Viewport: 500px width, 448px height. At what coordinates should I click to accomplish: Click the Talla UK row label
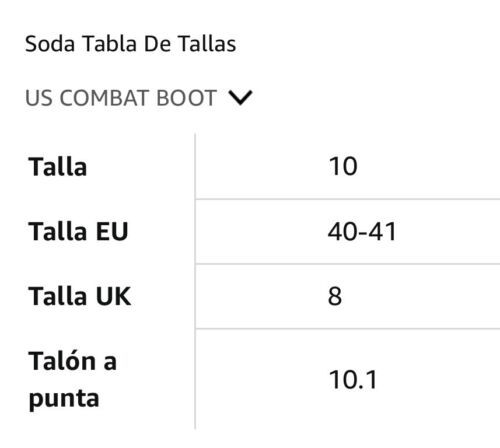click(80, 296)
